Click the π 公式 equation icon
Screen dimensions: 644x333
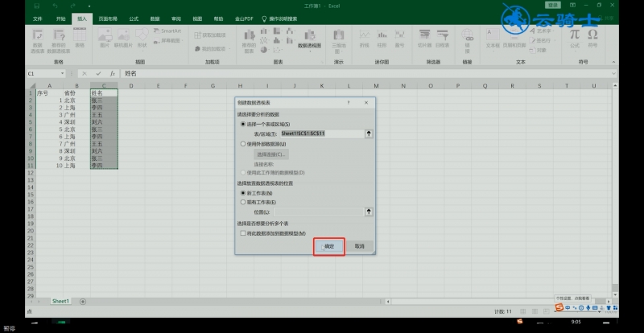click(x=575, y=38)
